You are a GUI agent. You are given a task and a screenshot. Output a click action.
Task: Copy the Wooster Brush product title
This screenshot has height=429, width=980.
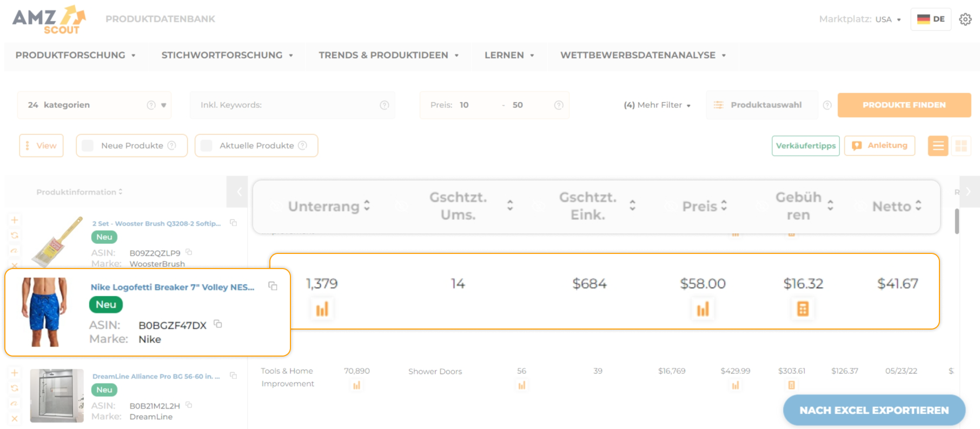(x=233, y=223)
